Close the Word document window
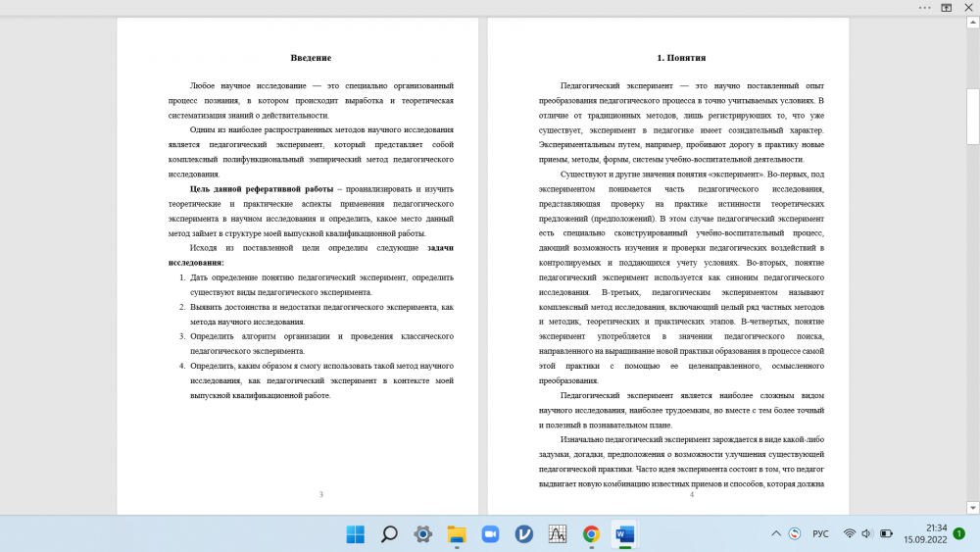980x552 pixels. 969,7
